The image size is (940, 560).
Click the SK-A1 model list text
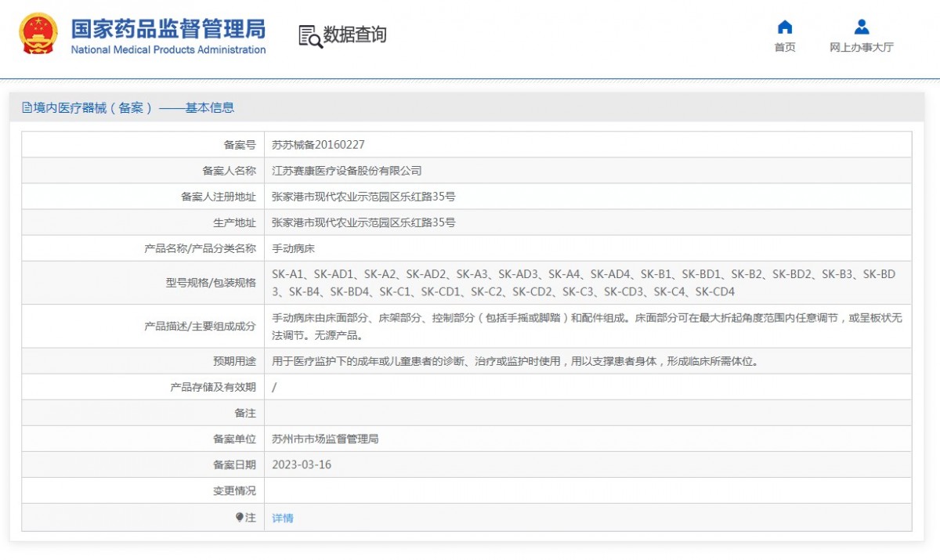584,283
